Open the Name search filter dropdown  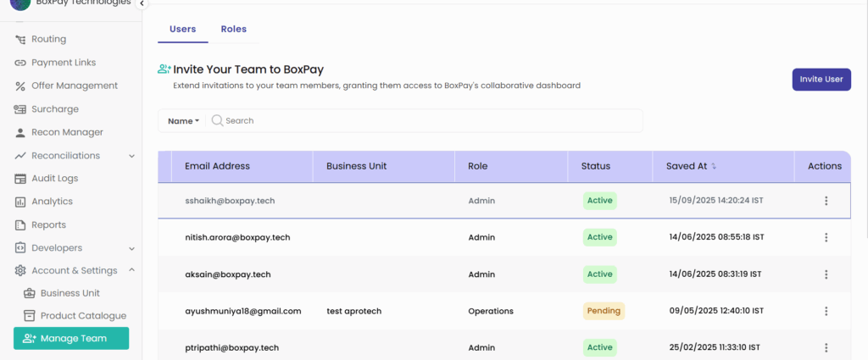183,121
